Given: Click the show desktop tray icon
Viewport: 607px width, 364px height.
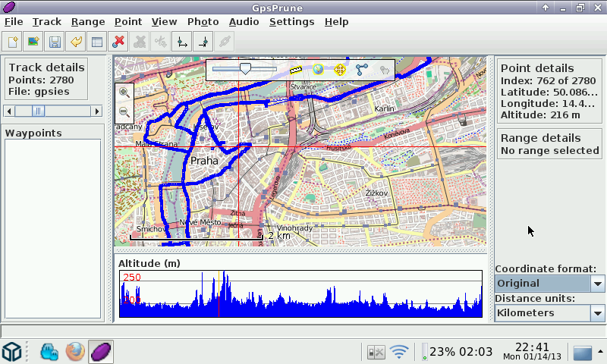Looking at the screenshot, I should pos(583,353).
